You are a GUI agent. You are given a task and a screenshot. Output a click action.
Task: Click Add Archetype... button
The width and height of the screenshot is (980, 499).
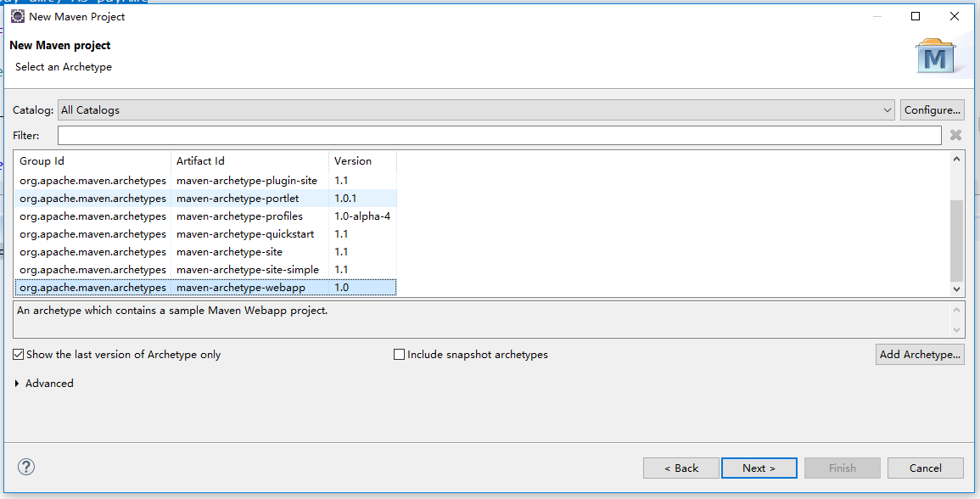tap(920, 355)
